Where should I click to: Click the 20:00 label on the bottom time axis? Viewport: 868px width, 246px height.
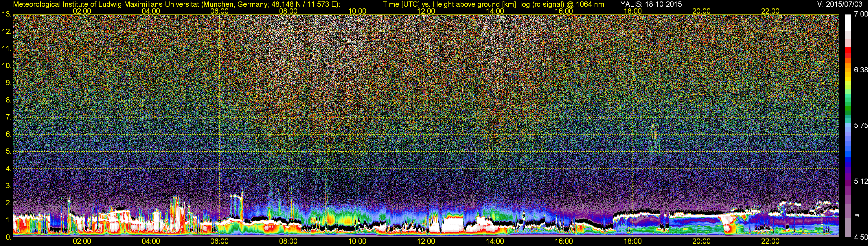pyautogui.click(x=702, y=241)
